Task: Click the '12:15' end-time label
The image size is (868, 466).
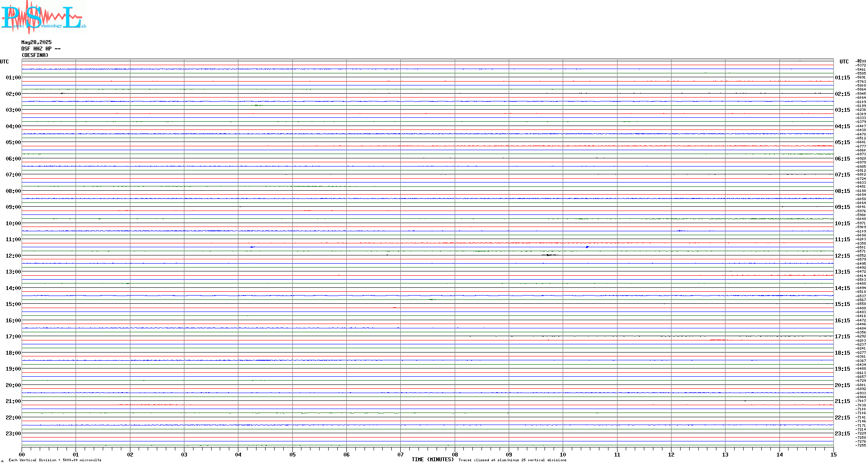Action: 843,256
